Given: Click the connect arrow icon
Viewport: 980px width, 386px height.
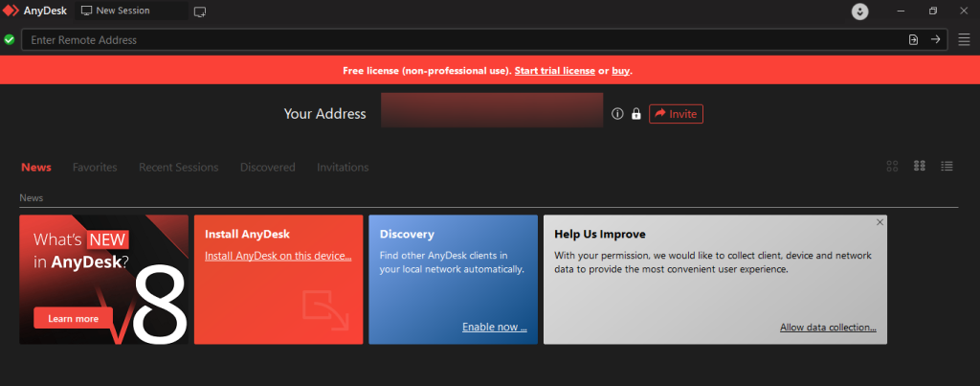Looking at the screenshot, I should pos(936,39).
